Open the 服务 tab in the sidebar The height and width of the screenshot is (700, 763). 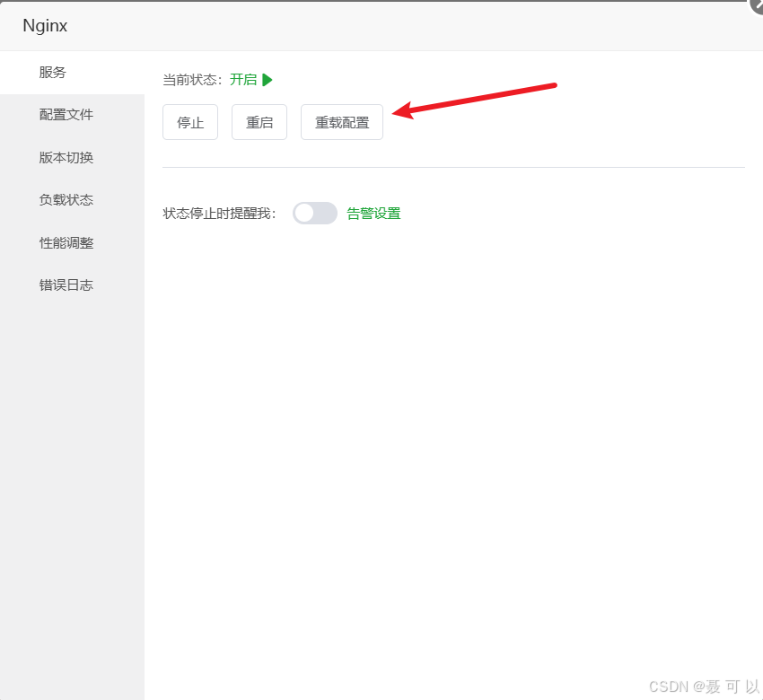point(72,73)
